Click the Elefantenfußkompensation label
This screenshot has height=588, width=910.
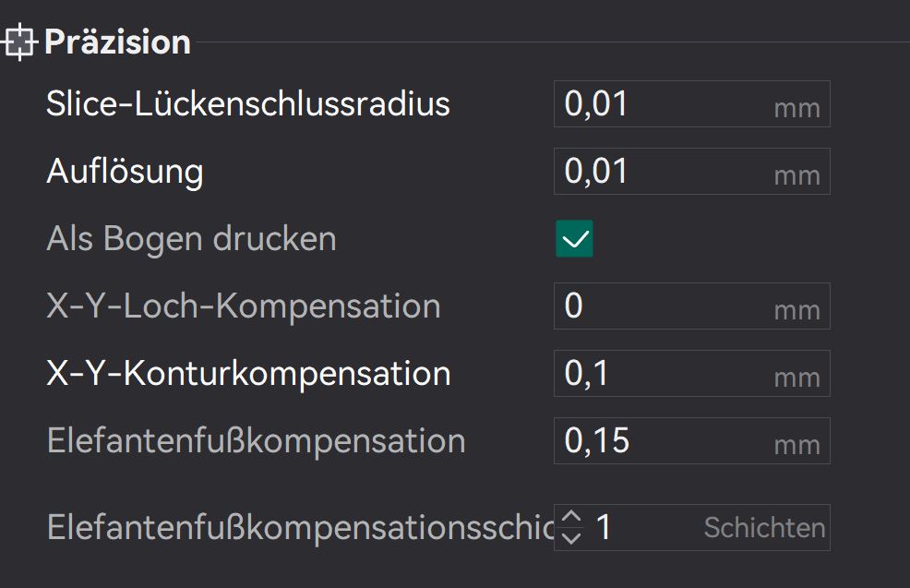256,441
